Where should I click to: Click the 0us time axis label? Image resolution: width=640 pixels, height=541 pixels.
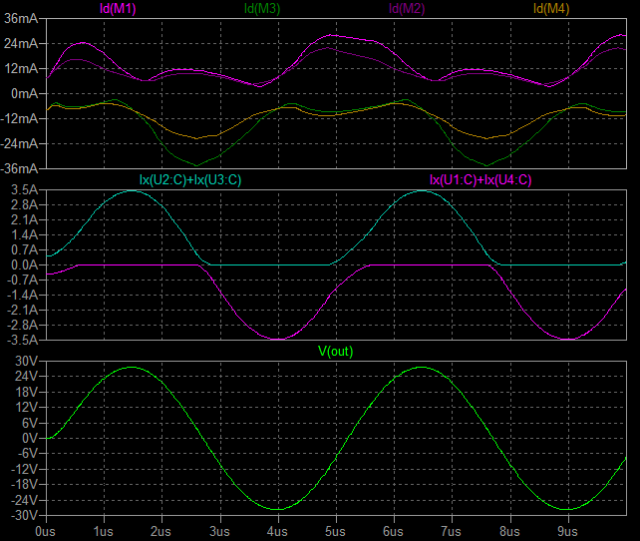pos(44,531)
